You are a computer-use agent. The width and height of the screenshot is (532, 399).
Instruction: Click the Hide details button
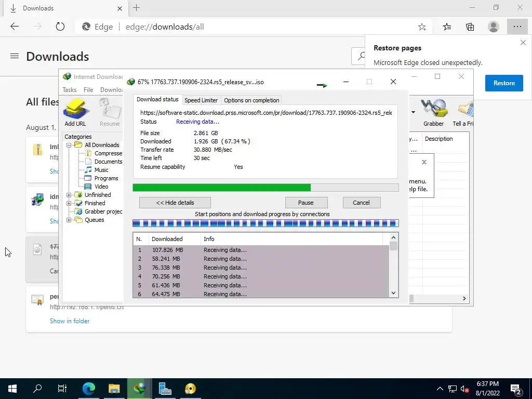(x=175, y=203)
